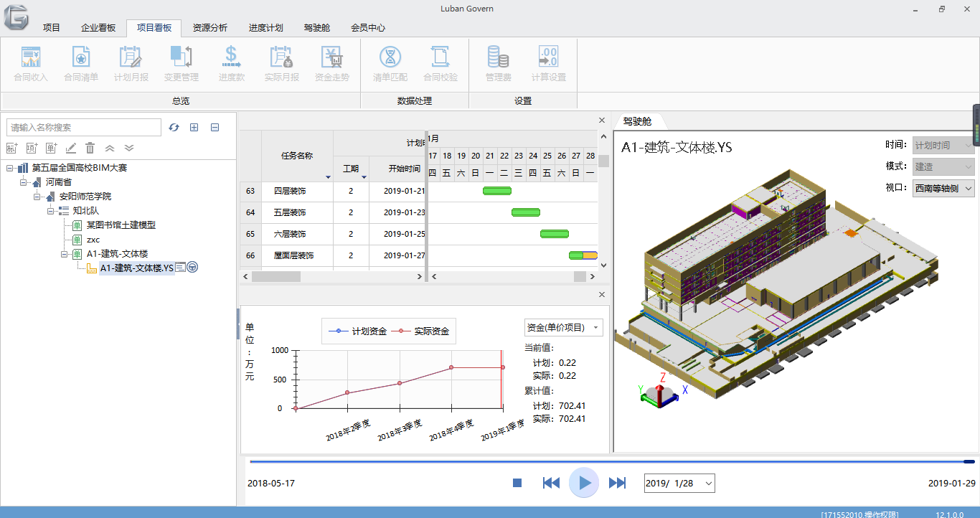Expand all tree nodes with plus icon
Viewport: 980px width, 518px height.
tap(194, 127)
